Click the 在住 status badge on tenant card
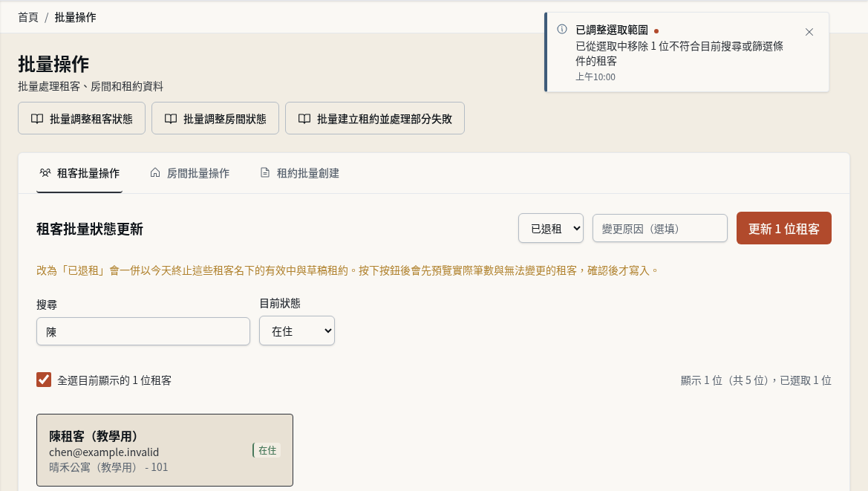The image size is (868, 491). point(267,450)
